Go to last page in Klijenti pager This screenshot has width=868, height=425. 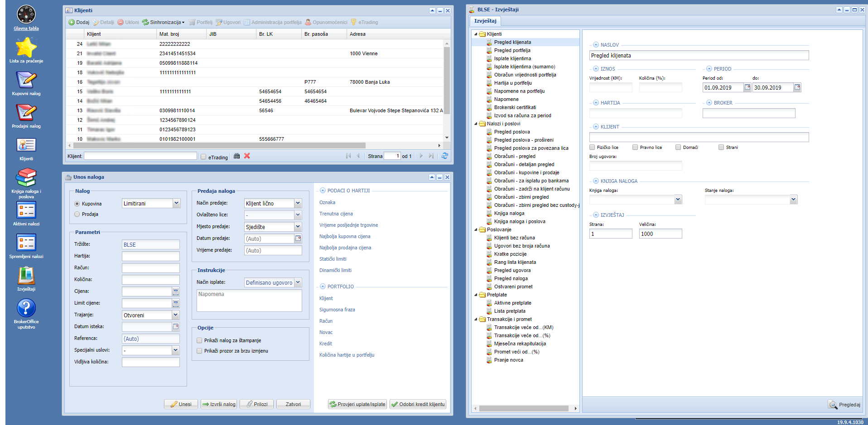(x=431, y=156)
